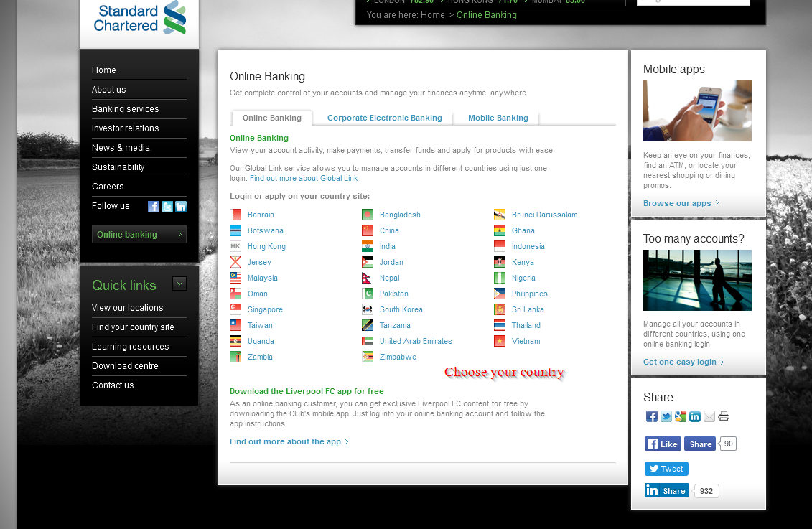Open Contact us quick link
The width and height of the screenshot is (812, 529).
pyautogui.click(x=113, y=385)
